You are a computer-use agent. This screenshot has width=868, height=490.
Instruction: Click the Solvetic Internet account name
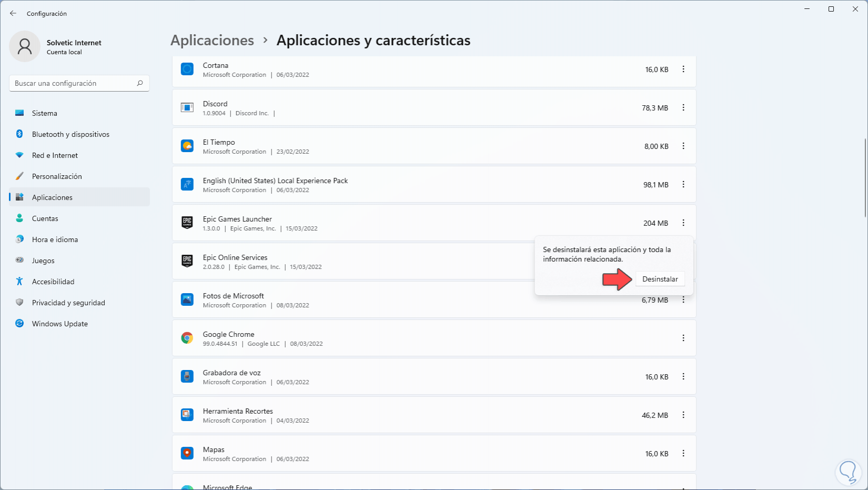click(74, 43)
